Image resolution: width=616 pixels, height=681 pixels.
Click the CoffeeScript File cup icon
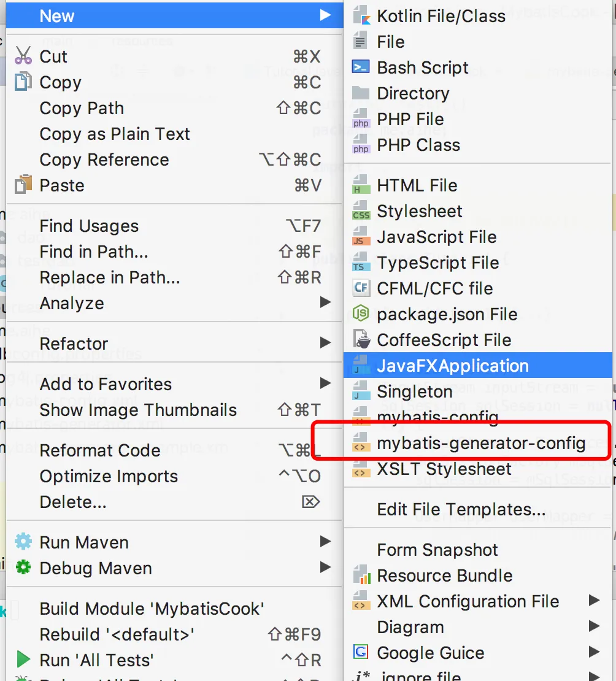pos(361,339)
